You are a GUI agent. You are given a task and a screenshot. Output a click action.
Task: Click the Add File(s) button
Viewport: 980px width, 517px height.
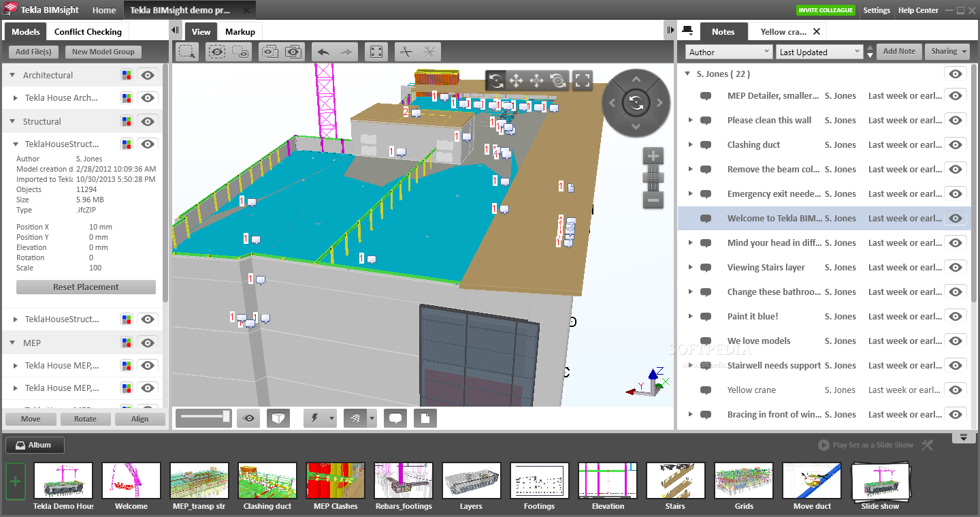pyautogui.click(x=33, y=52)
